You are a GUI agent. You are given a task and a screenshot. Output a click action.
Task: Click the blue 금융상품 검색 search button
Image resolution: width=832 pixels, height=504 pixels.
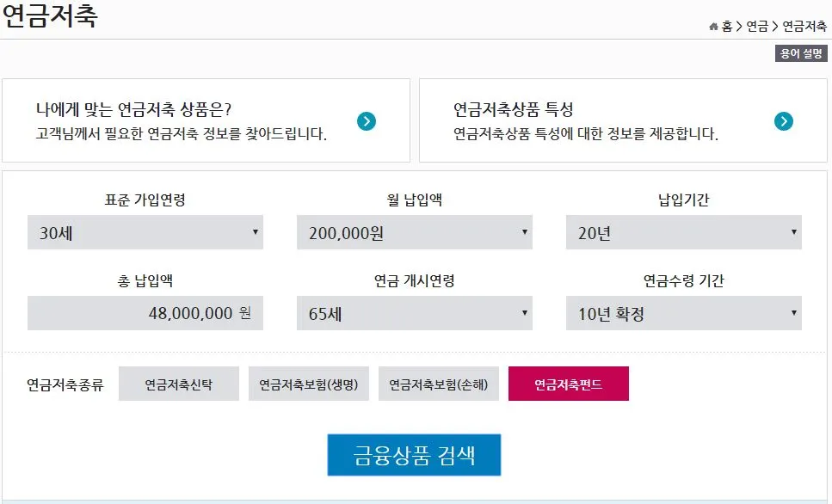pos(414,454)
